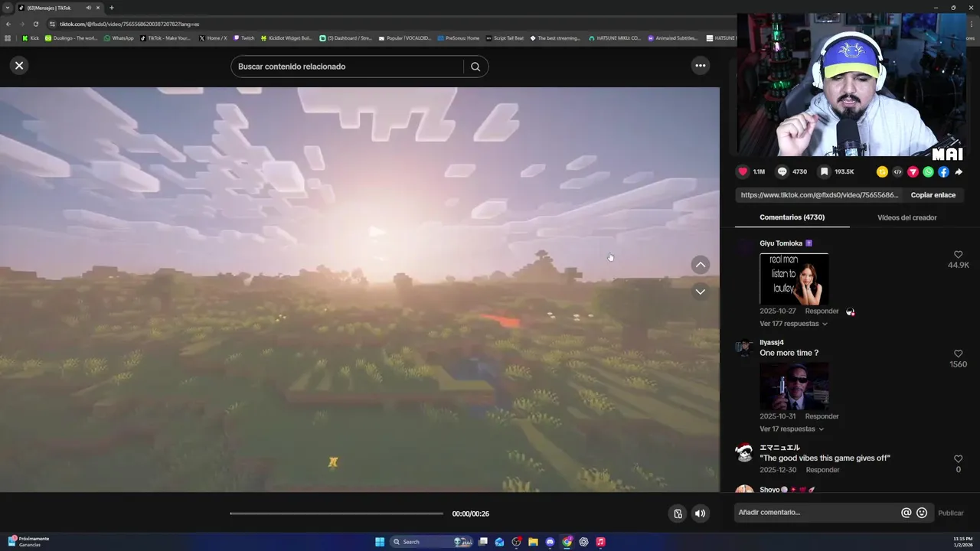The height and width of the screenshot is (551, 980).
Task: Reply to the 2025-12-30 comment
Action: 822,470
